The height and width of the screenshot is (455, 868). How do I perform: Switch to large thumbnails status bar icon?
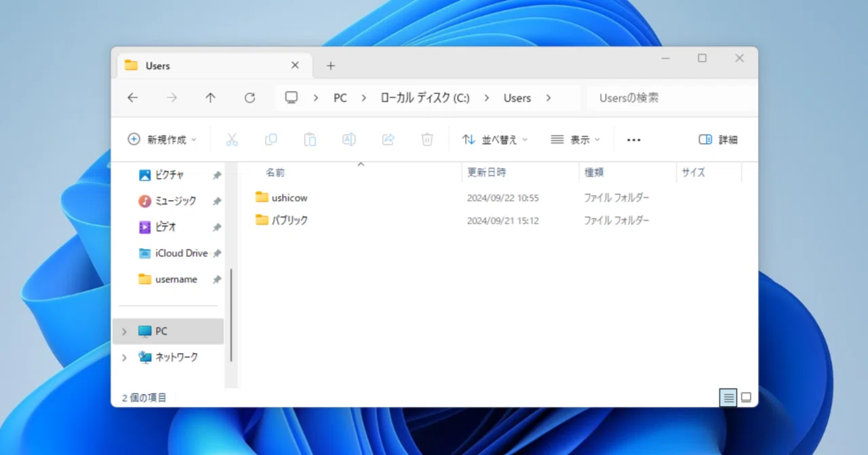(x=746, y=398)
